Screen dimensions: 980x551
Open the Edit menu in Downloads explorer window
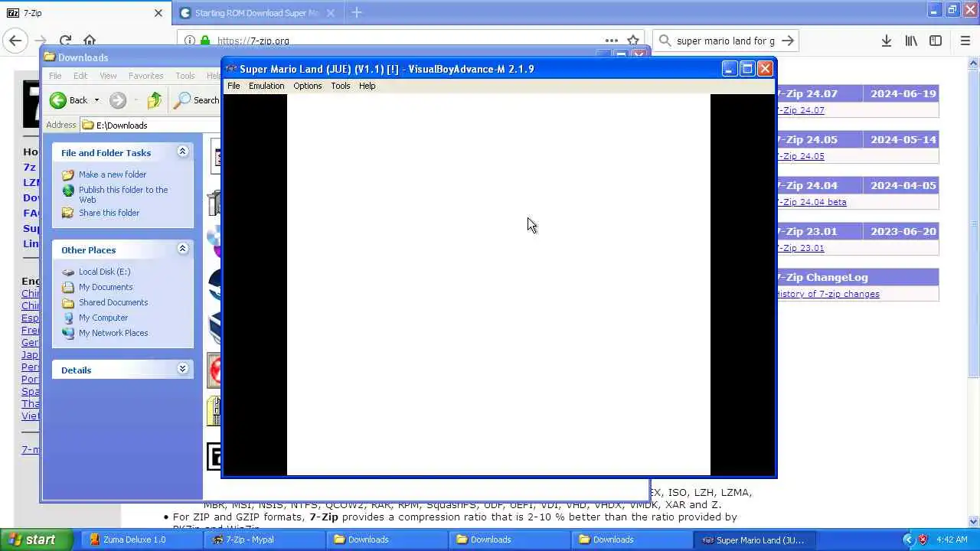[x=80, y=76]
